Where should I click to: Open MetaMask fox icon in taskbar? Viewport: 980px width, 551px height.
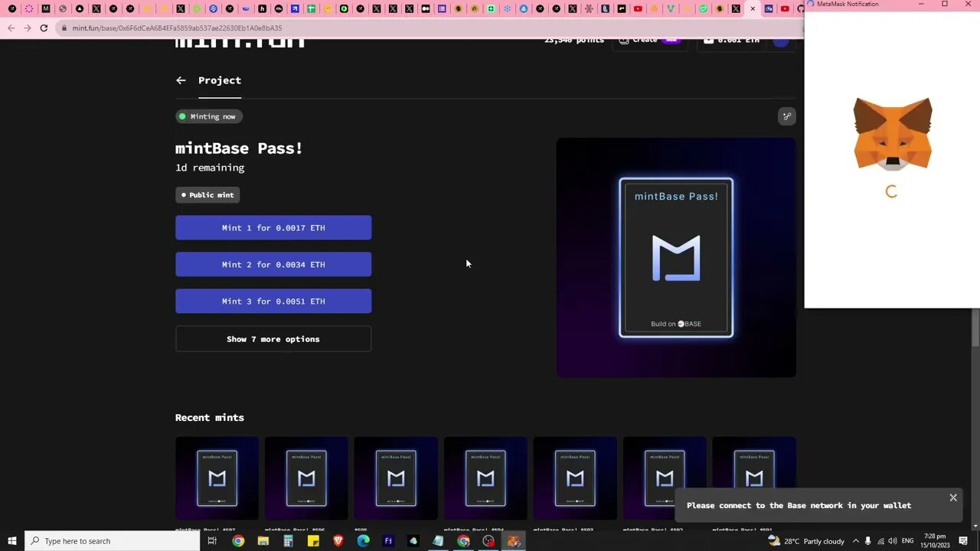pos(514,541)
